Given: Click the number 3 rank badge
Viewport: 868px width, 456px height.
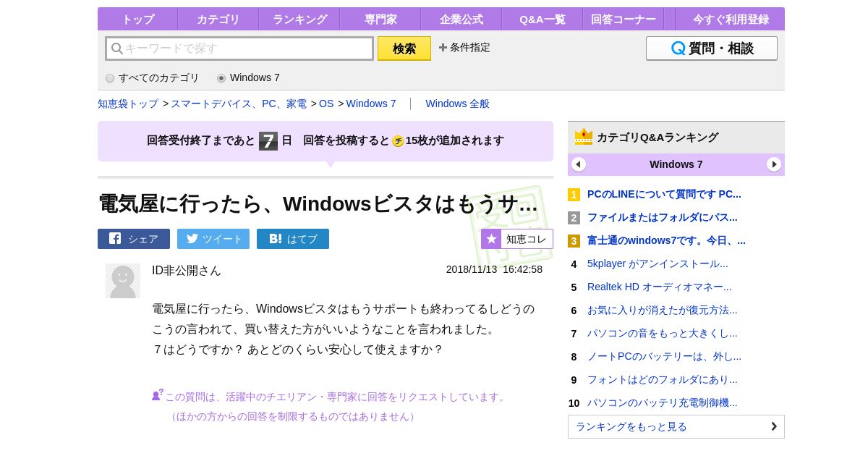Looking at the screenshot, I should (x=574, y=241).
